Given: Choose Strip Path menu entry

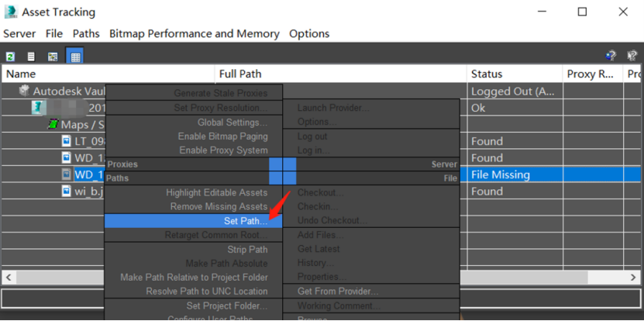Looking at the screenshot, I should (247, 250).
